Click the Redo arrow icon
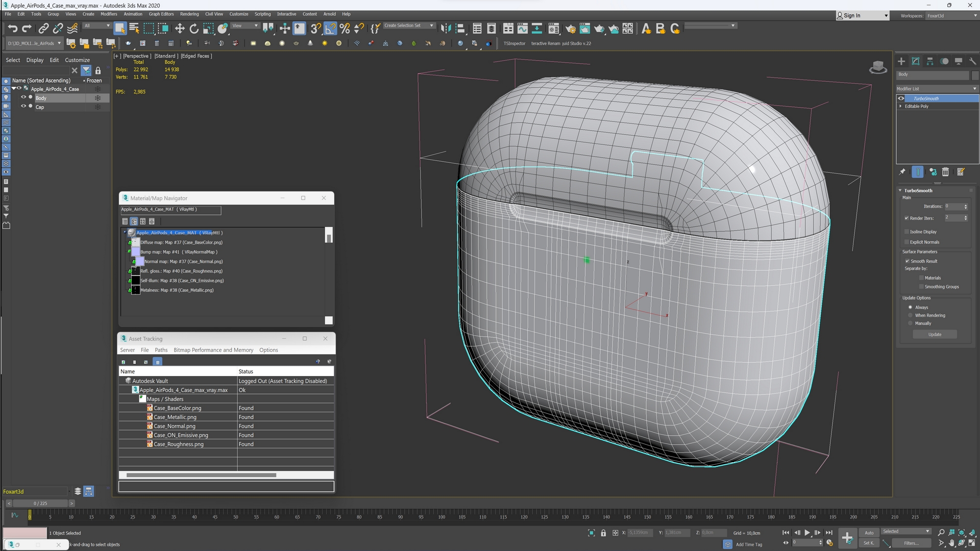The height and width of the screenshot is (551, 980). coord(27,29)
